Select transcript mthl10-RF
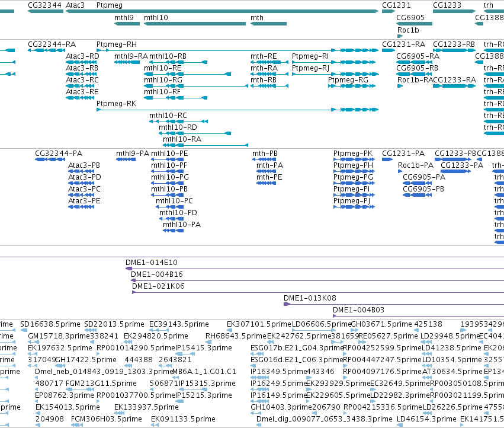 162,92
